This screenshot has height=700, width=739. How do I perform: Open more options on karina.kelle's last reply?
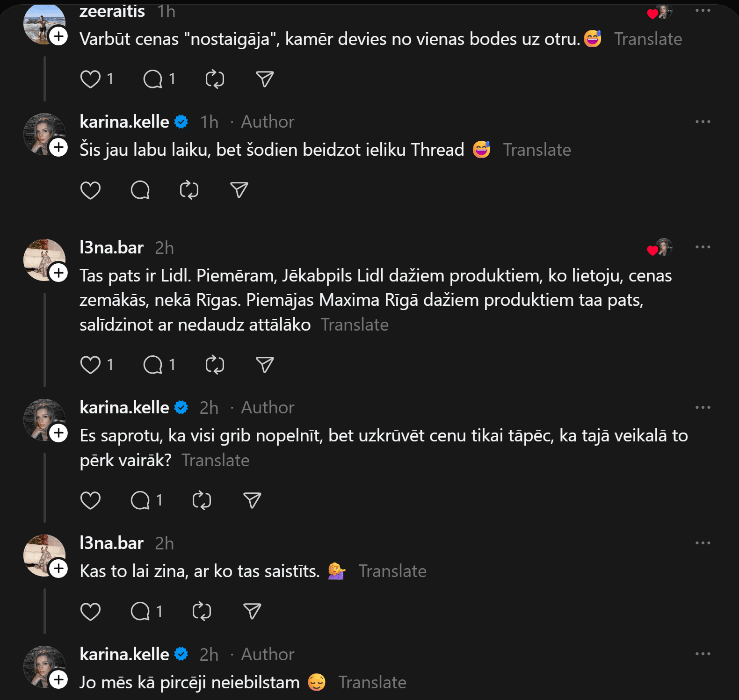pyautogui.click(x=703, y=654)
